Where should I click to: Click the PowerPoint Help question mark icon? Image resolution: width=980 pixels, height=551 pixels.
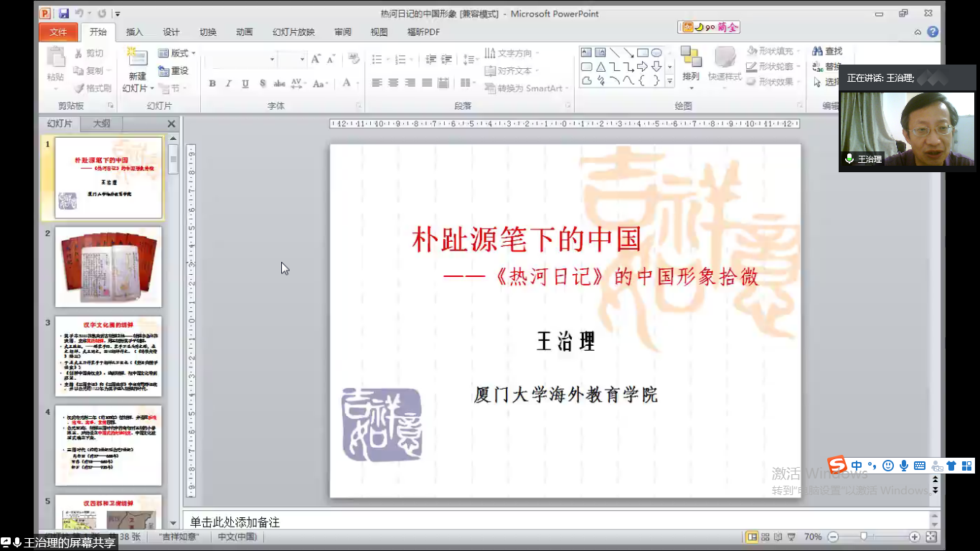[932, 32]
